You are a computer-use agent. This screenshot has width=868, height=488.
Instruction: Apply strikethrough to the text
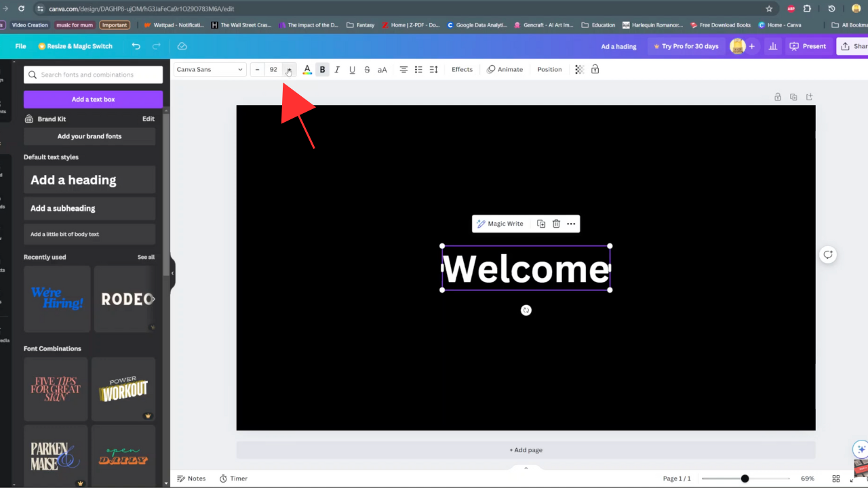[367, 69]
